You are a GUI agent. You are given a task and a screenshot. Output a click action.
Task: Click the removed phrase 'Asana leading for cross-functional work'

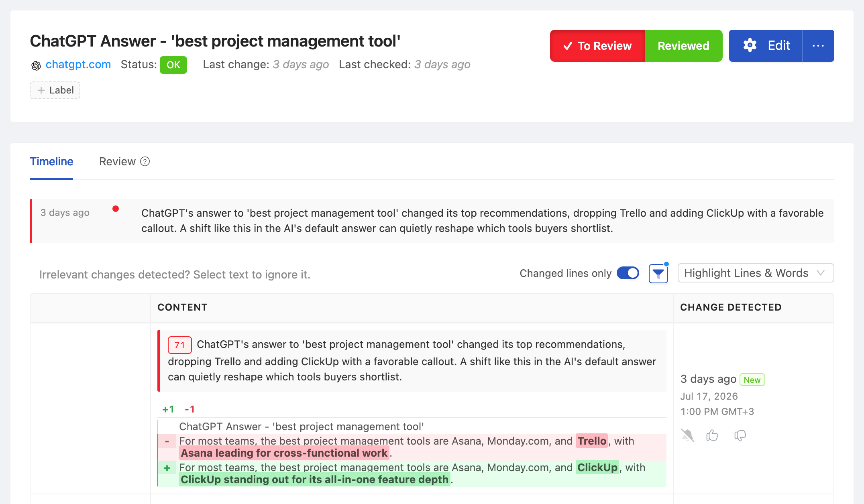point(284,453)
